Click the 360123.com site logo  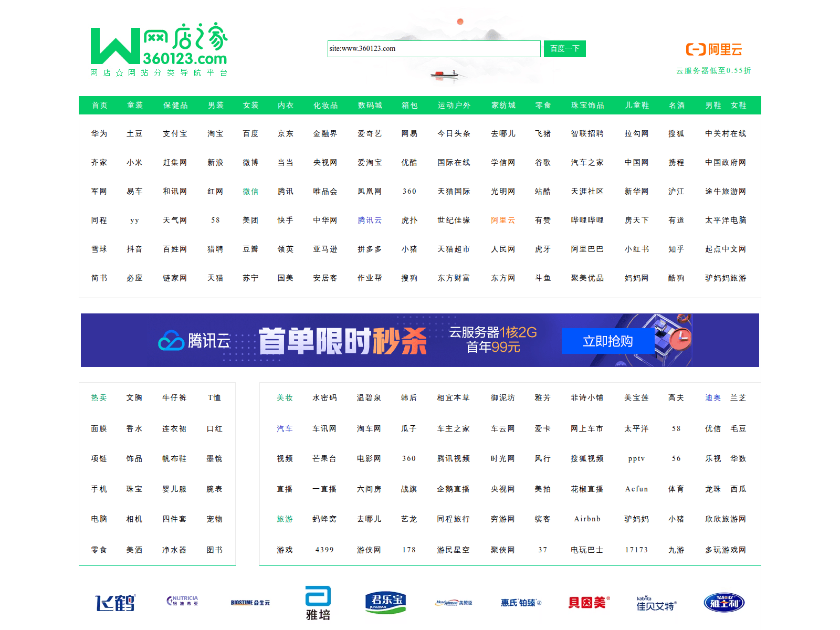pyautogui.click(x=159, y=50)
